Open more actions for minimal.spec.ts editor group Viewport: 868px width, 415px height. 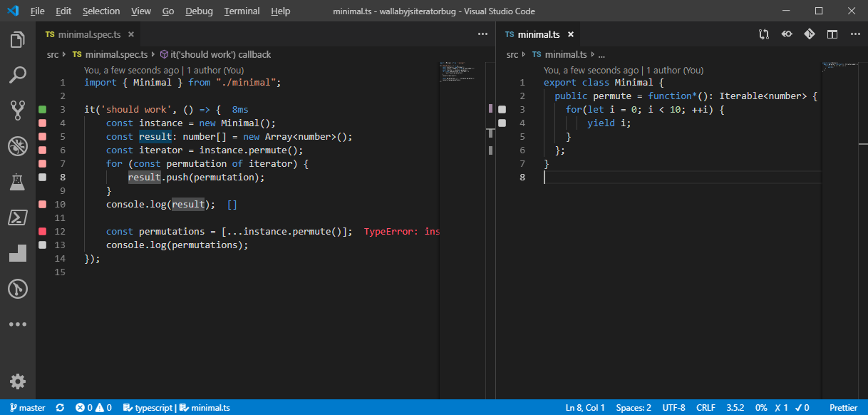tap(482, 34)
